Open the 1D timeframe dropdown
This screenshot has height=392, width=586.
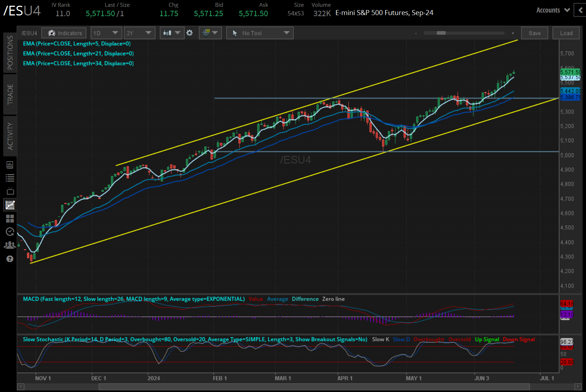click(106, 33)
